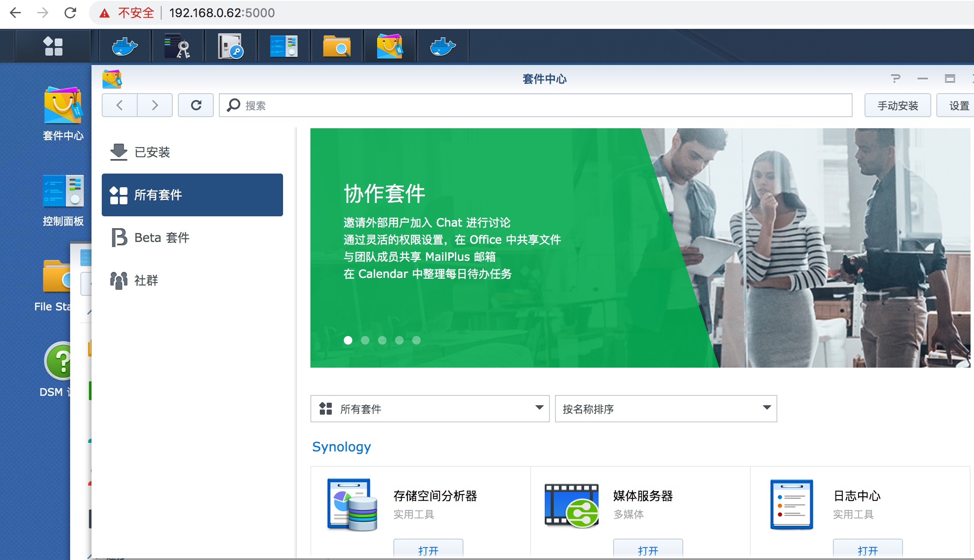The height and width of the screenshot is (560, 974).
Task: Click 存储空间分析器 package title
Action: click(x=435, y=496)
